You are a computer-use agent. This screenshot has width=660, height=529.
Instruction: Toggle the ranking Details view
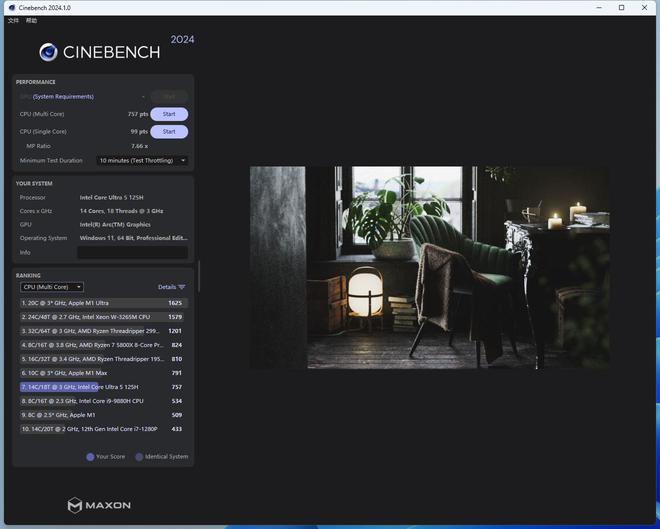point(167,287)
